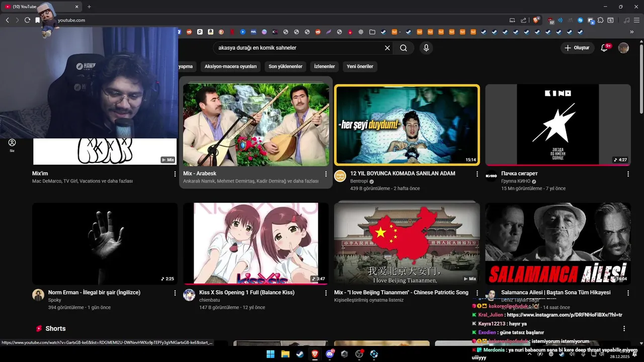The image size is (644, 362).
Task: Select the Son yüklenenler chip
Action: (285, 66)
